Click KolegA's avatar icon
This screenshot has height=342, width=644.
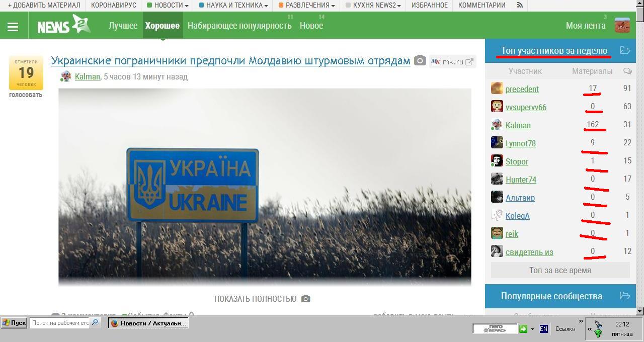pyautogui.click(x=497, y=215)
